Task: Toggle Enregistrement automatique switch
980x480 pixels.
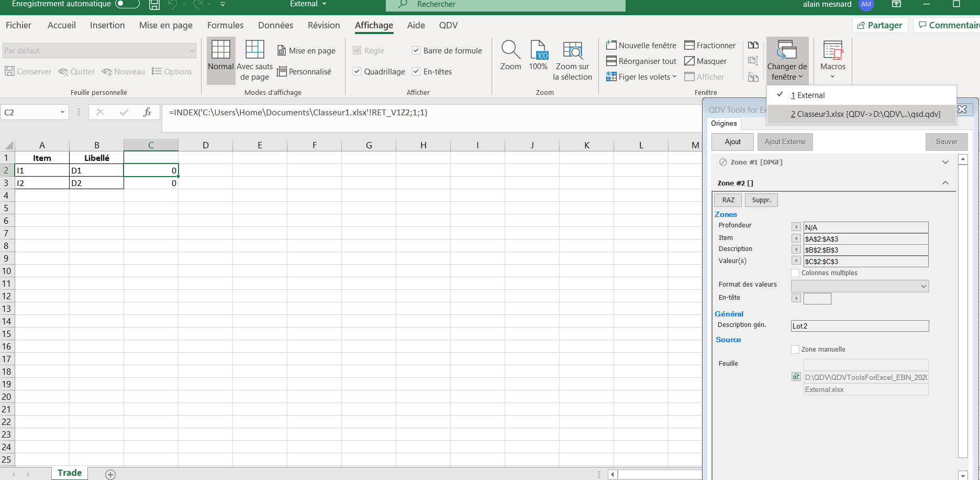Action: click(127, 4)
